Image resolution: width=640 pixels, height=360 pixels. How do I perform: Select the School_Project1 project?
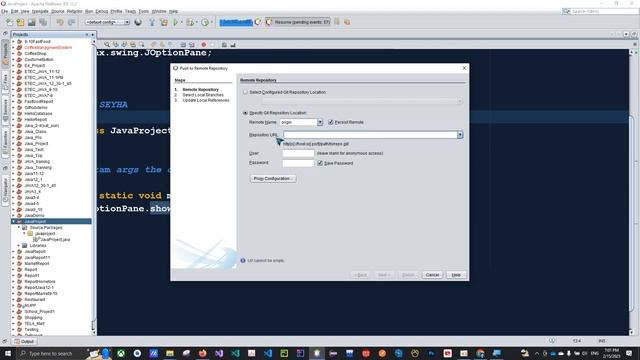(40, 311)
